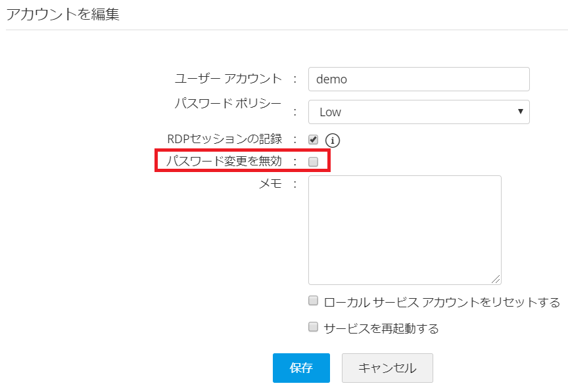Click the arrow on the password policy combo box
Viewport: 568px width, 392px height.
point(521,112)
